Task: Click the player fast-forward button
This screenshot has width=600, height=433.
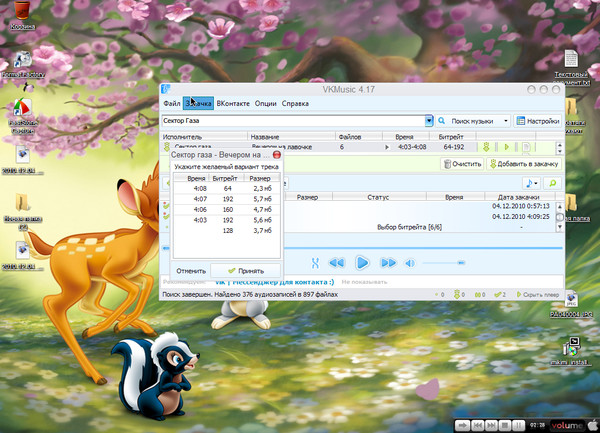Action: 388,263
